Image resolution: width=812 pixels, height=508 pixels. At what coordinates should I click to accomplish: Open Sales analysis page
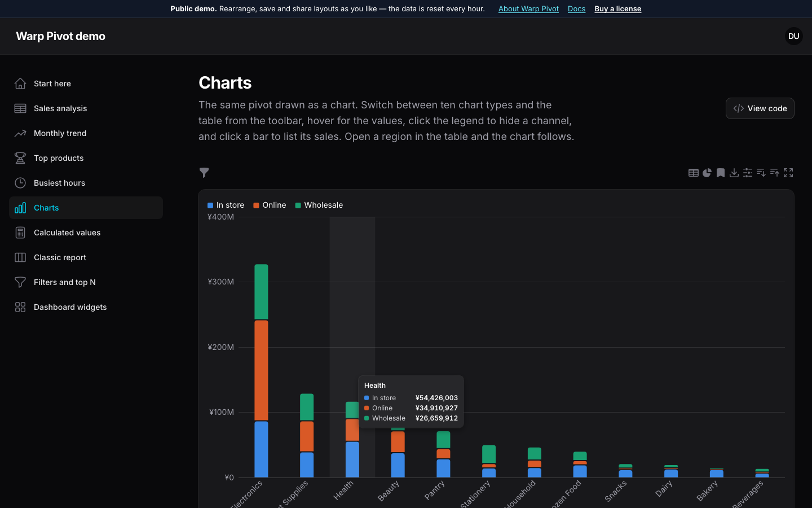coord(86,108)
